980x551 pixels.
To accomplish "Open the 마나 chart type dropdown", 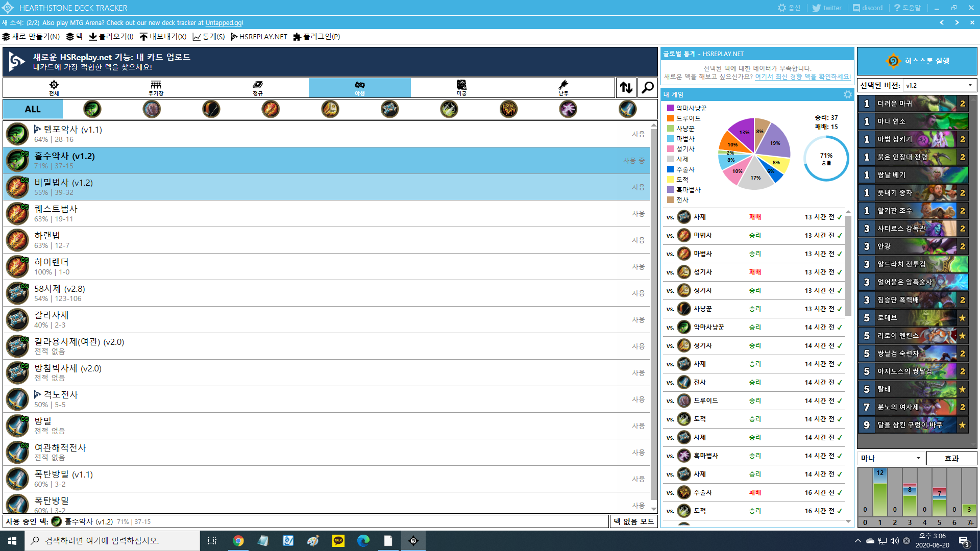I will [891, 458].
